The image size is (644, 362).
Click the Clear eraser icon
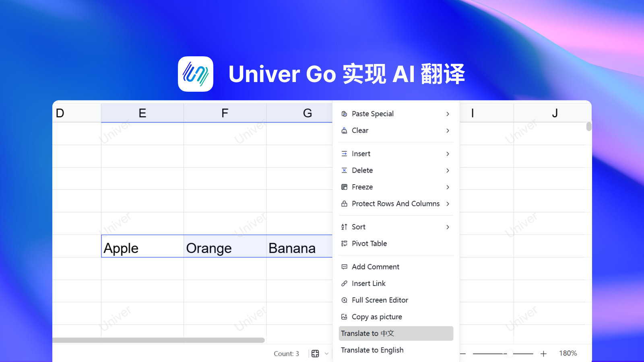coord(344,130)
